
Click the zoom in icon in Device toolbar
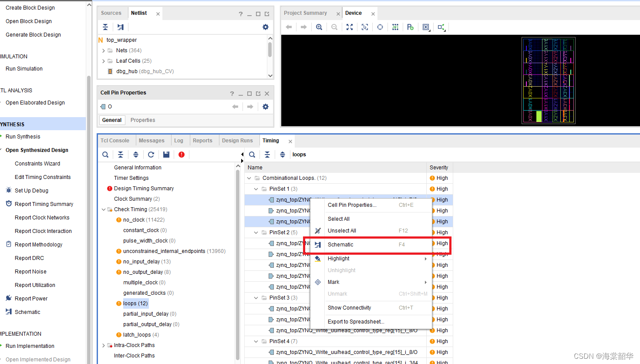pos(319,27)
